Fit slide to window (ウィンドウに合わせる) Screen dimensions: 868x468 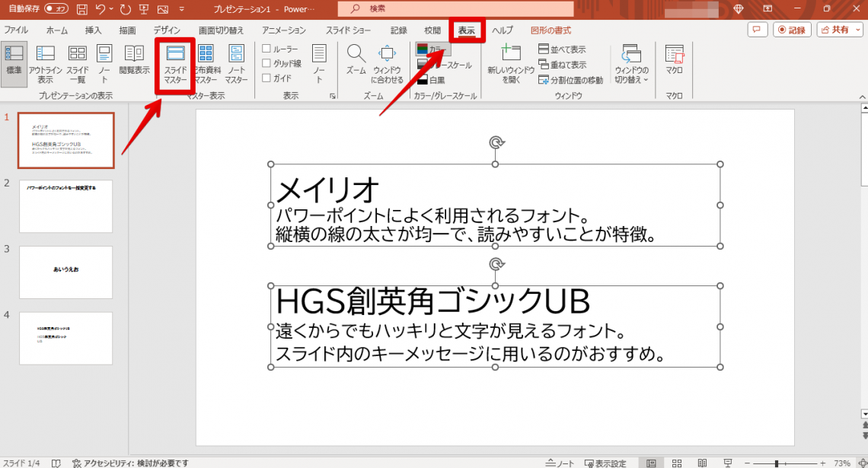pyautogui.click(x=388, y=64)
